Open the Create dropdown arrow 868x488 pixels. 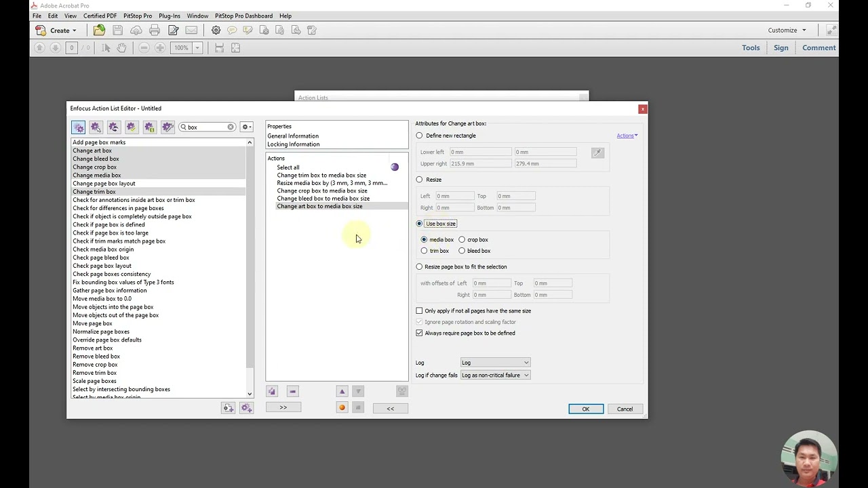tap(75, 30)
